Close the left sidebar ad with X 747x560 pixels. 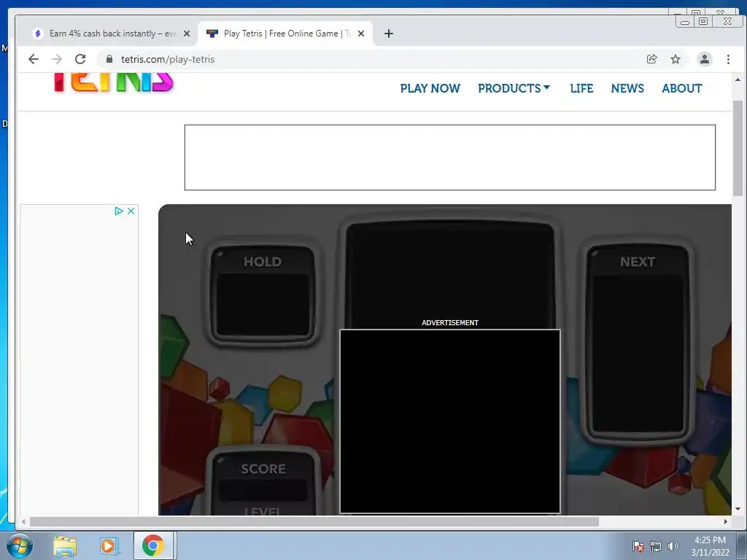(x=131, y=211)
